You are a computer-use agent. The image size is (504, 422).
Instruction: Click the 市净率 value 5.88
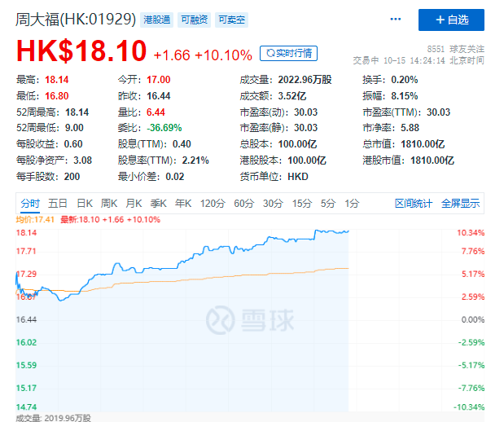click(410, 128)
